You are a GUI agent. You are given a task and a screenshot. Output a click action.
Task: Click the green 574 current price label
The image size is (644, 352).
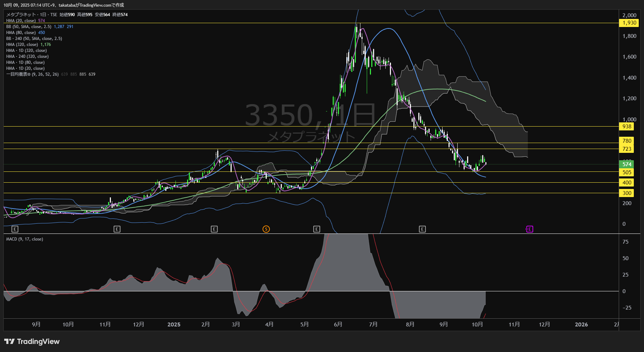(x=626, y=164)
